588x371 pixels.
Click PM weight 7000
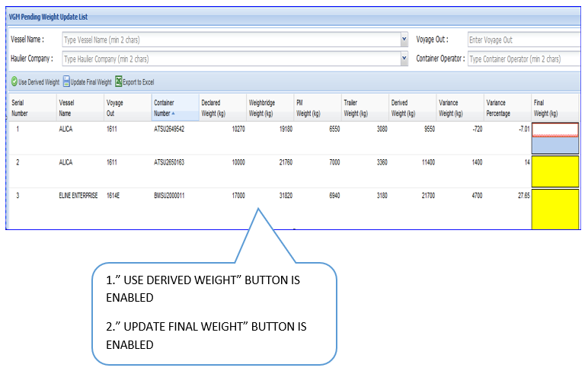[x=334, y=162]
